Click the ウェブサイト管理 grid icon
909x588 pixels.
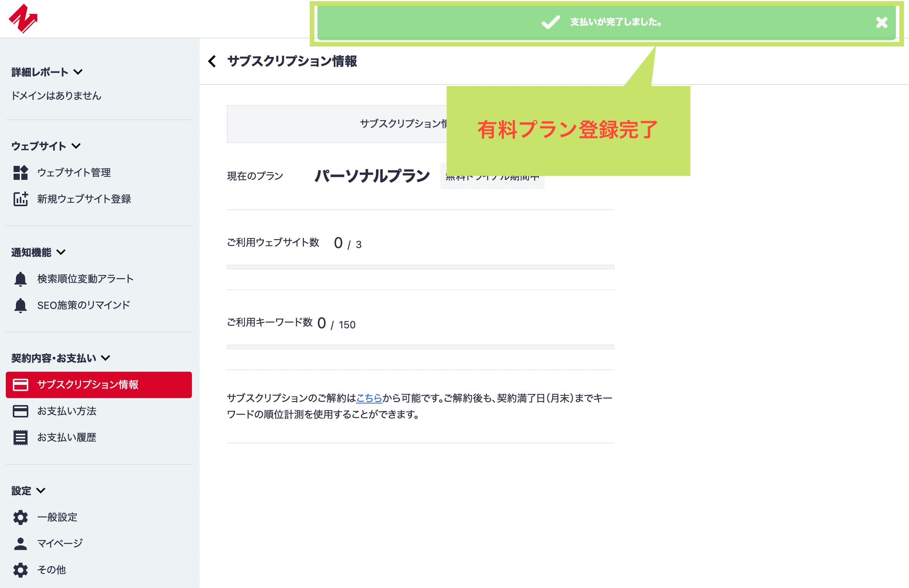coord(21,173)
